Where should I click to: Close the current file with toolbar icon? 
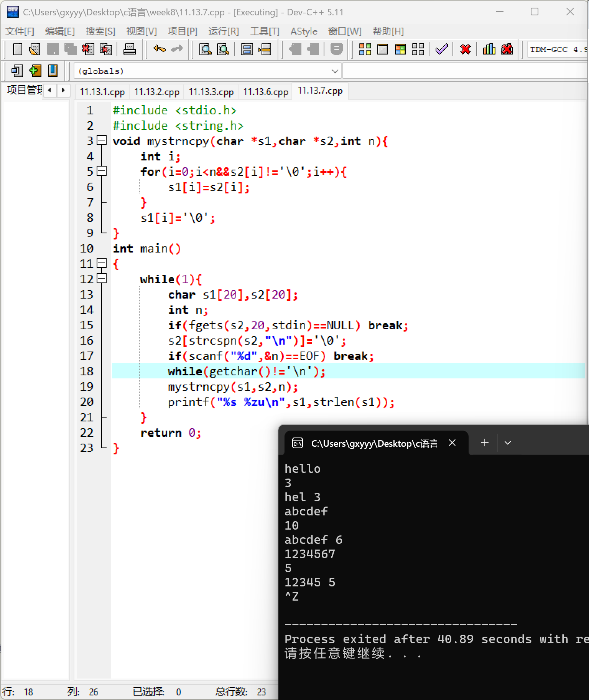point(88,49)
